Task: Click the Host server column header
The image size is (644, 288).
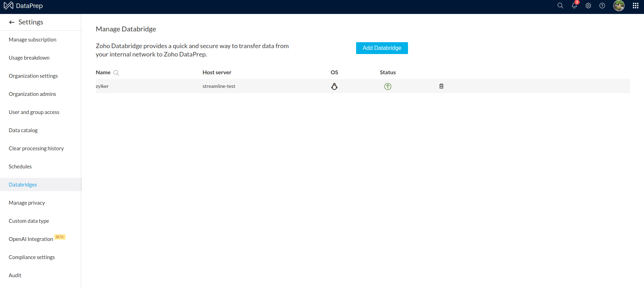Action: (217, 73)
